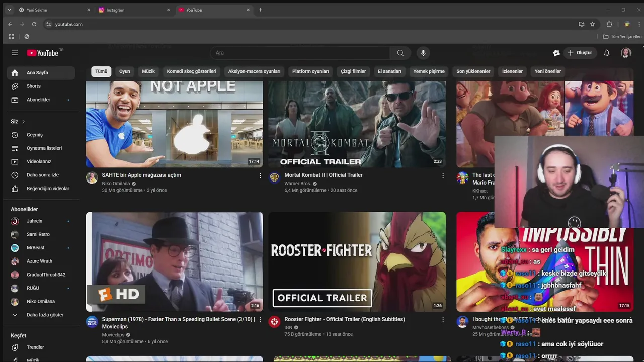Open Azure Wrath channel subscription

point(40,261)
